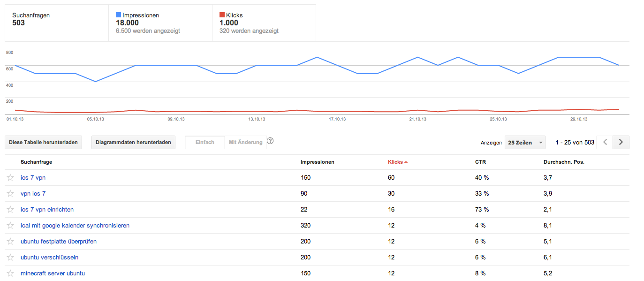
Task: Star the 'minecraft server ubuntu' query
Action: [x=10, y=273]
